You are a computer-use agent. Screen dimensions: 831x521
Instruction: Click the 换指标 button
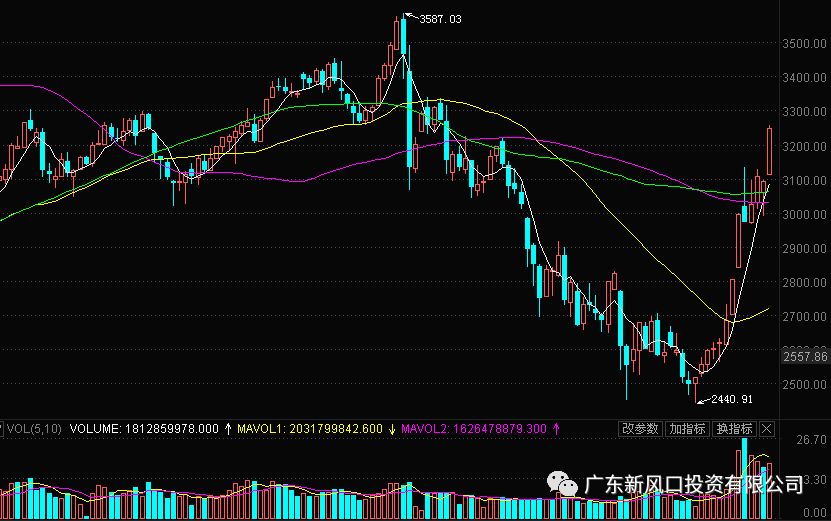pos(735,428)
